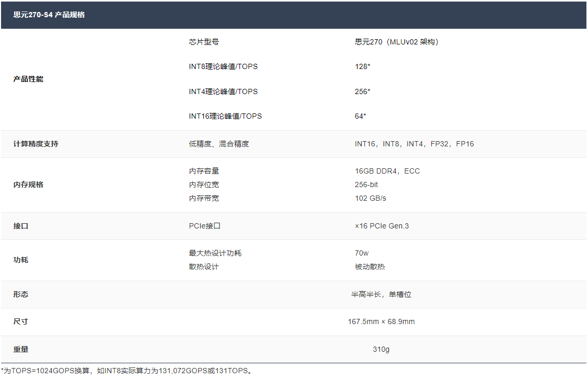Select the 310g value

pyautogui.click(x=381, y=350)
